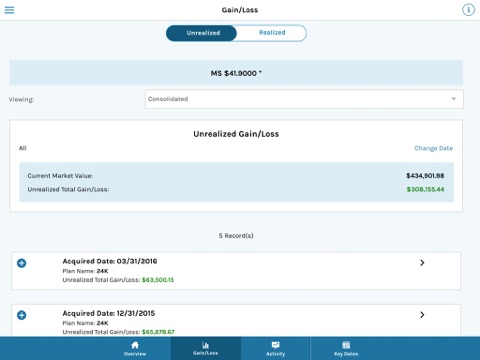Click the $434,901.98 current market value
480x360 pixels.
[x=425, y=176]
